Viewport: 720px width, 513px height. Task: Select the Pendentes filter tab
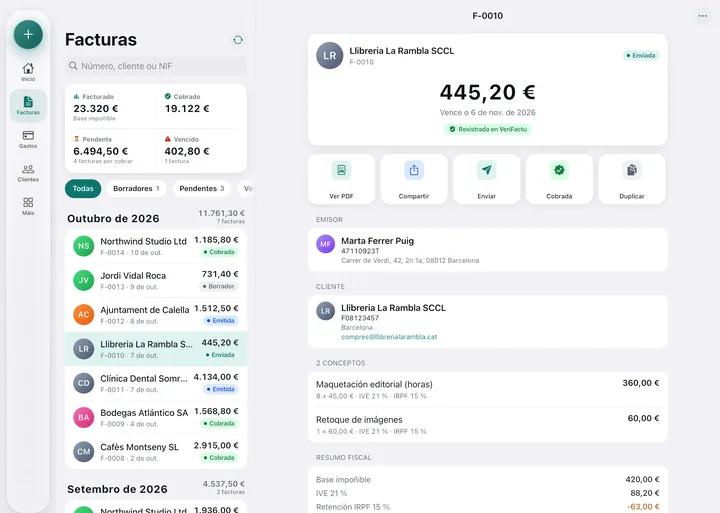(202, 189)
